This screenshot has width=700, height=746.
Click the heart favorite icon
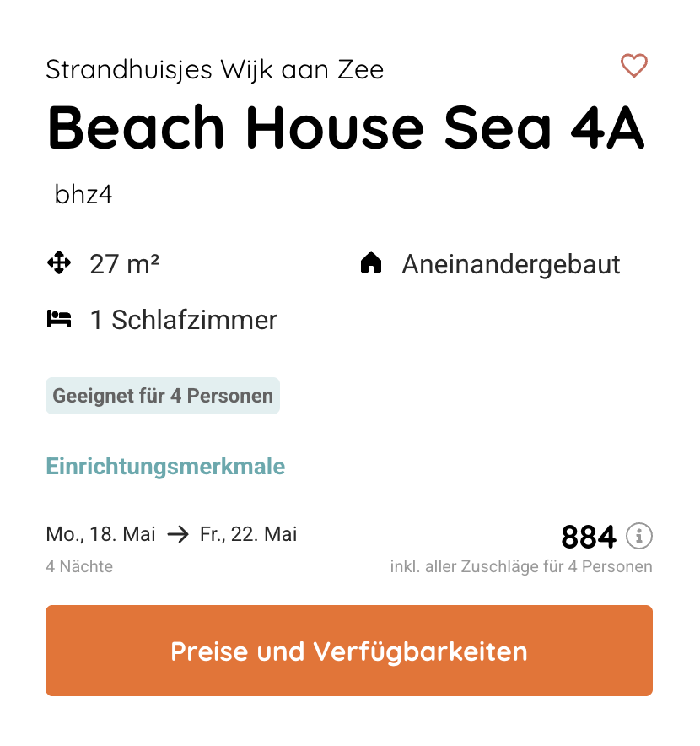click(633, 65)
